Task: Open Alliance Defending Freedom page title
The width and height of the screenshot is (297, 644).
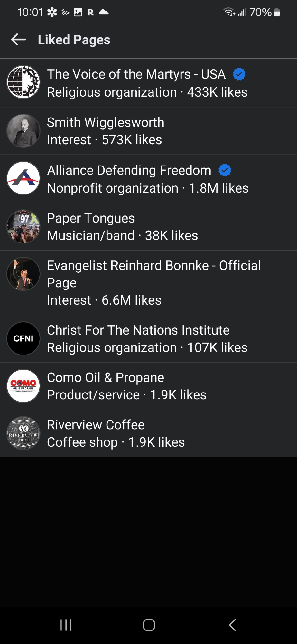Action: tap(129, 170)
